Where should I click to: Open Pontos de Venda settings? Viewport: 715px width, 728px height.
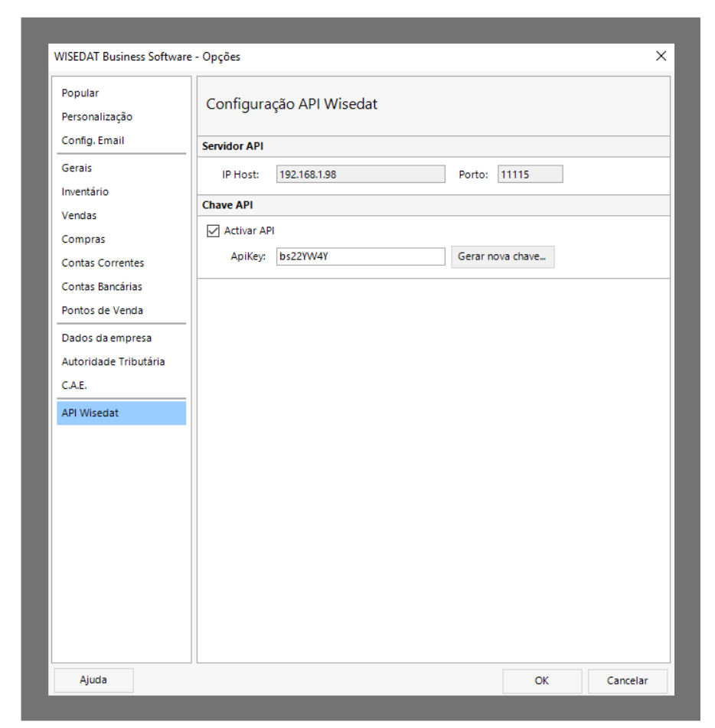[102, 311]
